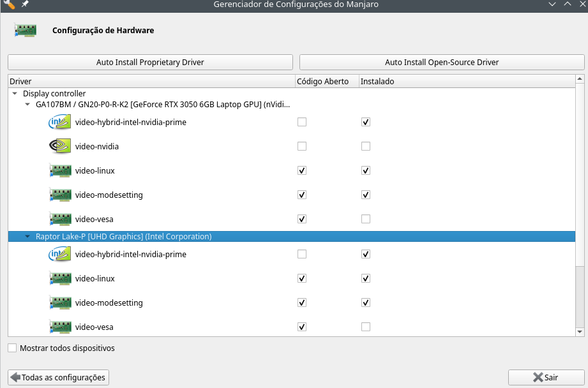
Task: Click the Driver column header
Action: tap(151, 81)
